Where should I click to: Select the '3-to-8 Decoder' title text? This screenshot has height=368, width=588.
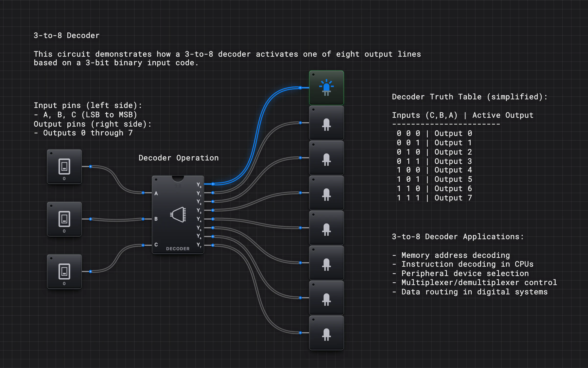pos(67,36)
